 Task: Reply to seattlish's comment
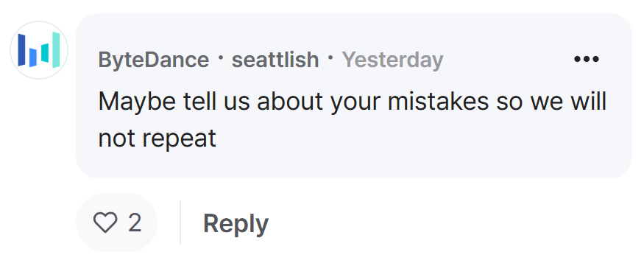click(x=236, y=224)
